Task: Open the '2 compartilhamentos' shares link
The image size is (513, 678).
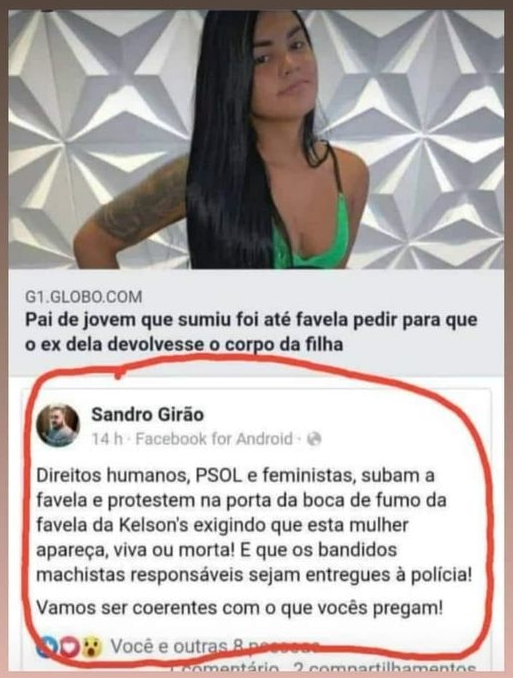Action: (x=385, y=669)
